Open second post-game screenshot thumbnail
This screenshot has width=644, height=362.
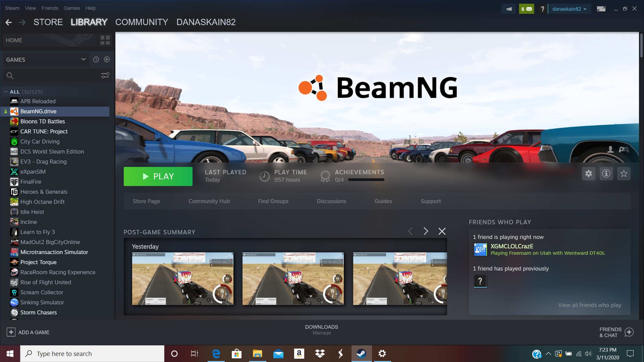(x=293, y=279)
